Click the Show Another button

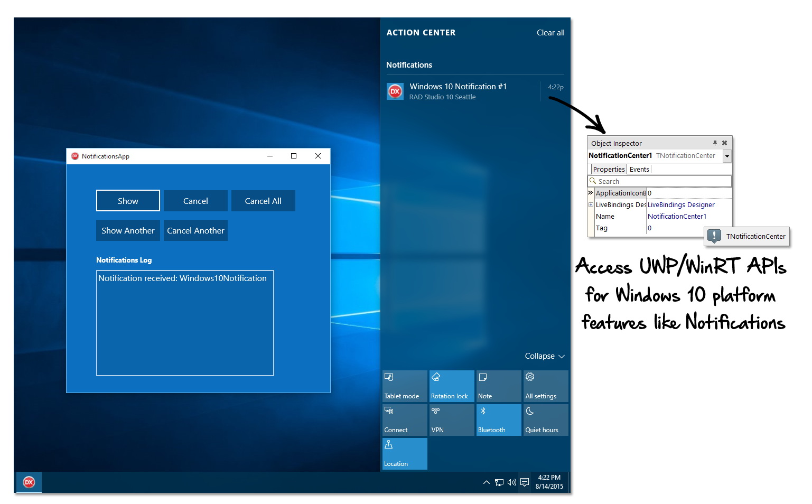[128, 230]
